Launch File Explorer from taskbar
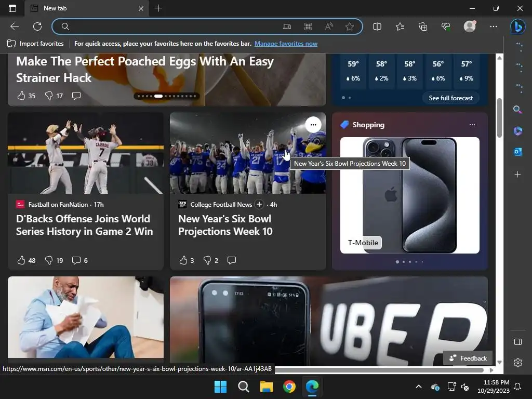The height and width of the screenshot is (399, 532). tap(267, 387)
